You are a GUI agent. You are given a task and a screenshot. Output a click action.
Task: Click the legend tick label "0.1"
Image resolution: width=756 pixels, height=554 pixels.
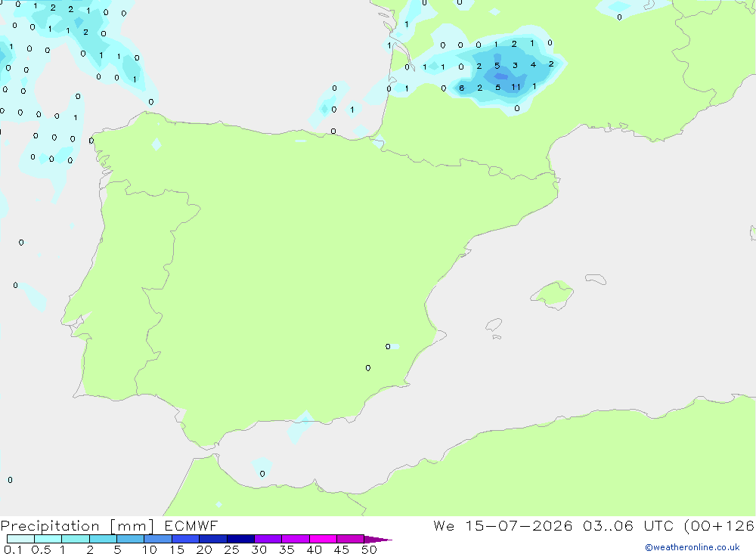pyautogui.click(x=13, y=549)
